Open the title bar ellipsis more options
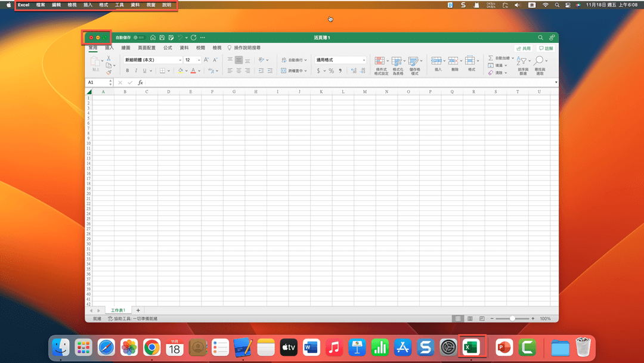The height and width of the screenshot is (363, 644). click(203, 38)
